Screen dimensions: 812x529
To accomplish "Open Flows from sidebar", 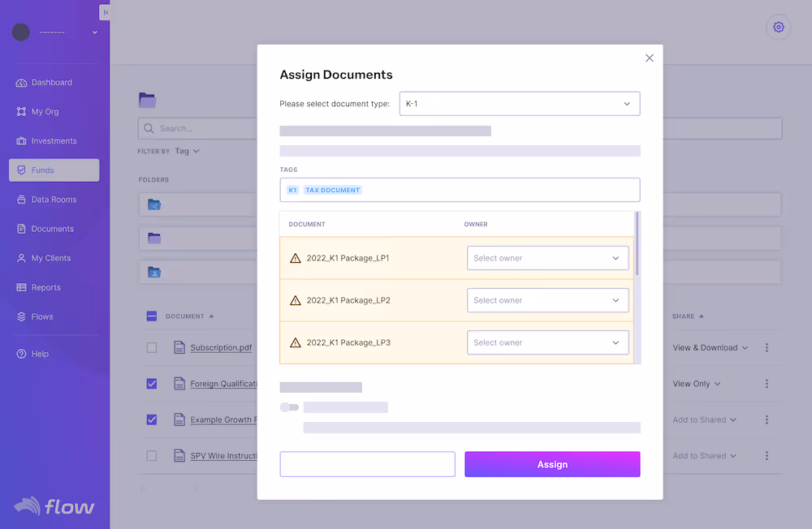I will click(x=35, y=316).
